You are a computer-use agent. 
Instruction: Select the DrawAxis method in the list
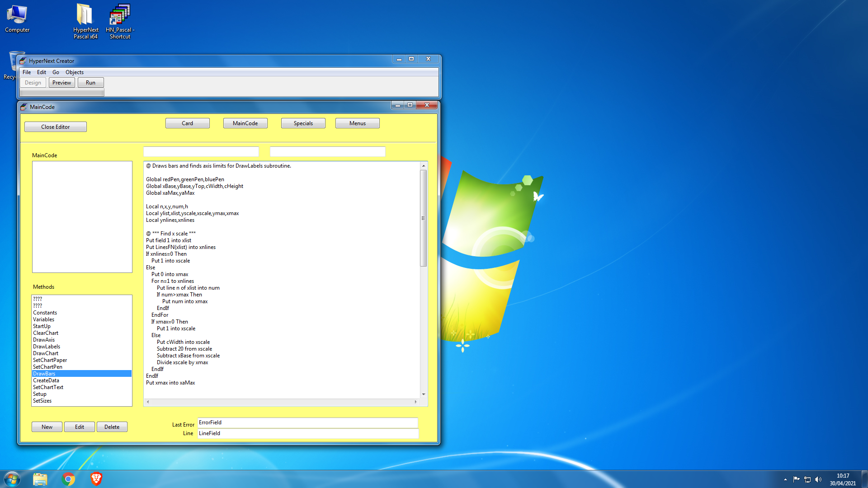click(44, 340)
